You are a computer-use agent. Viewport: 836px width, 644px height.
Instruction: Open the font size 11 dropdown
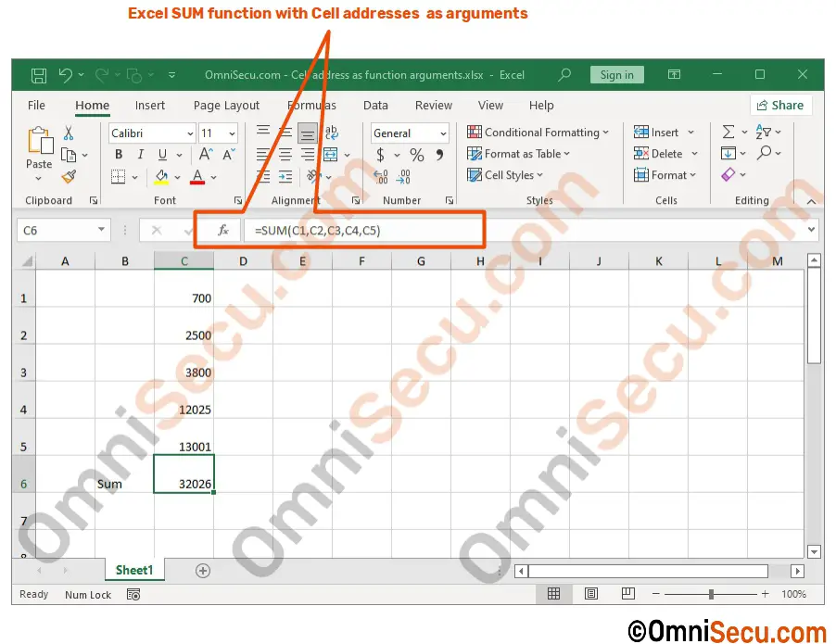(x=232, y=133)
